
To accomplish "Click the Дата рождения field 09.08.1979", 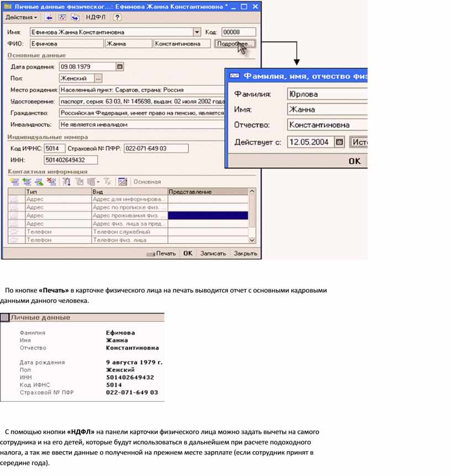I will click(88, 66).
